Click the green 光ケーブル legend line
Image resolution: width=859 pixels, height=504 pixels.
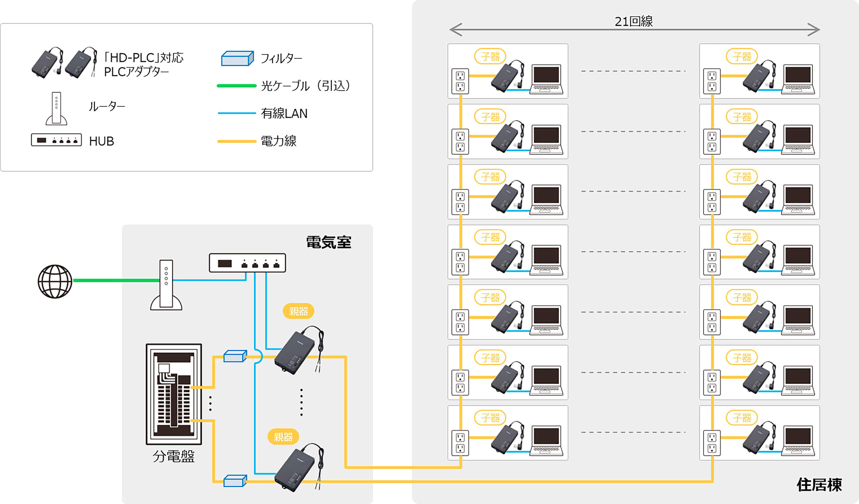tap(237, 86)
